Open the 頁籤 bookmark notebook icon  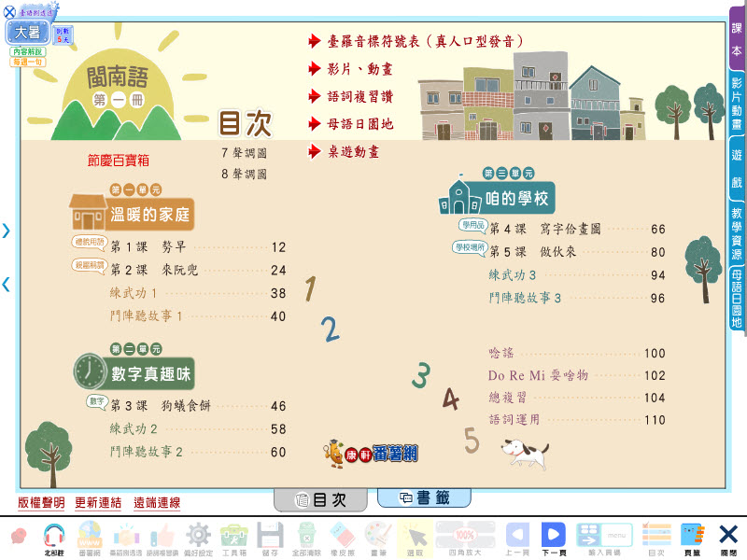point(691,536)
